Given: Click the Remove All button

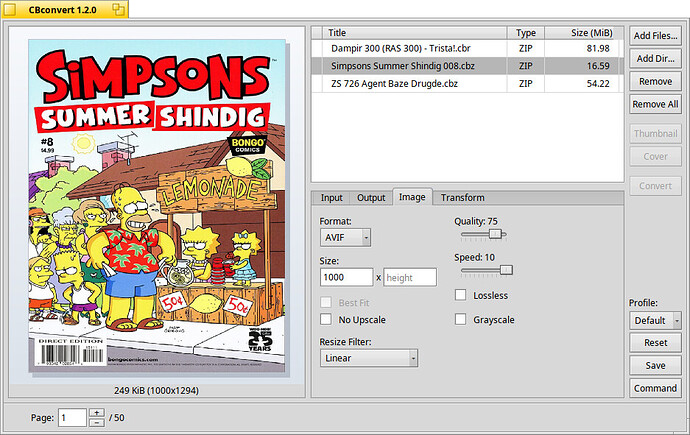Looking at the screenshot, I should (x=655, y=104).
